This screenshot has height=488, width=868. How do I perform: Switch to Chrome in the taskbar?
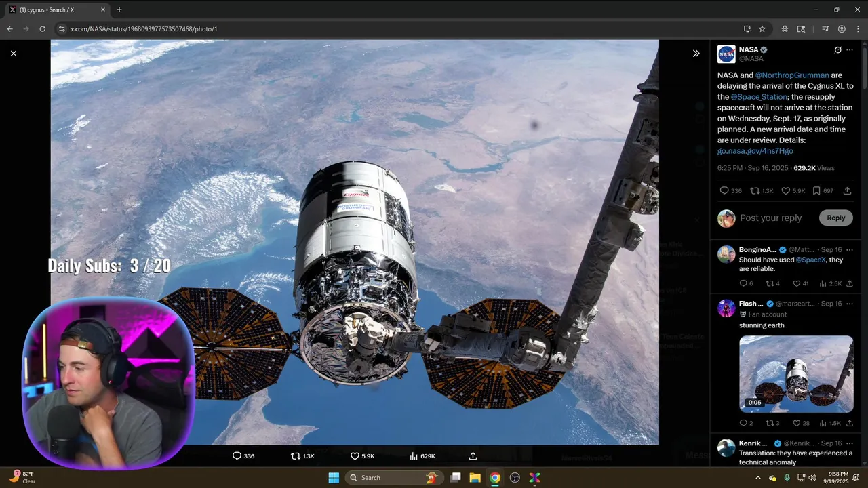(495, 477)
